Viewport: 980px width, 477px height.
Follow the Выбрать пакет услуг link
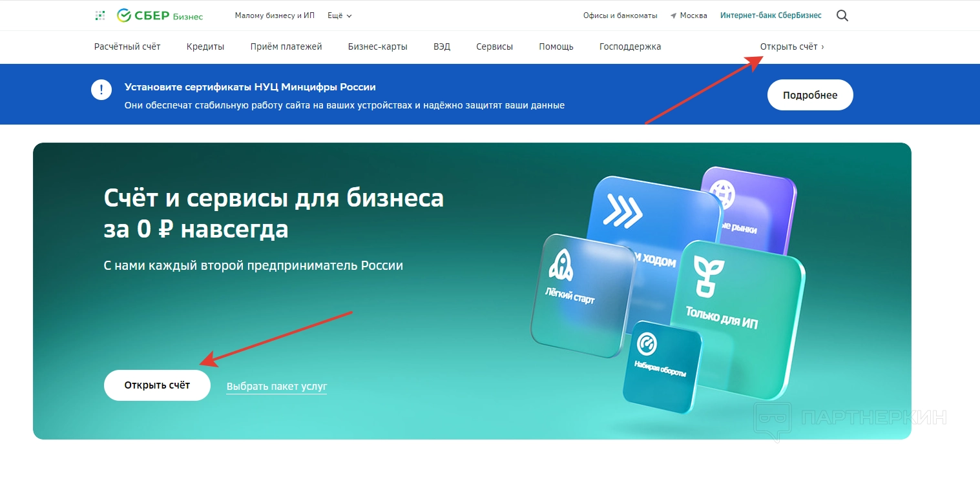[276, 387]
